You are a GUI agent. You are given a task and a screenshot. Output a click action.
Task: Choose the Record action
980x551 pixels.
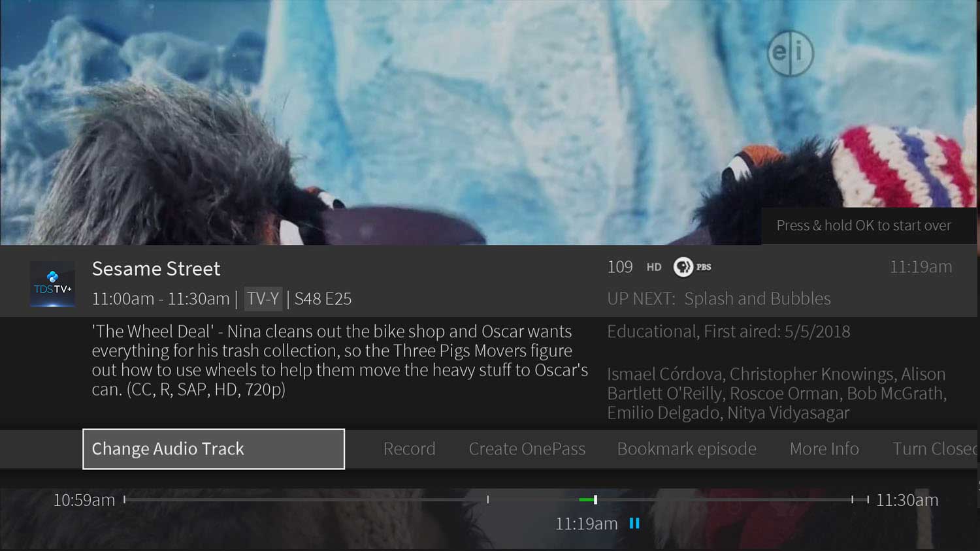tap(409, 449)
